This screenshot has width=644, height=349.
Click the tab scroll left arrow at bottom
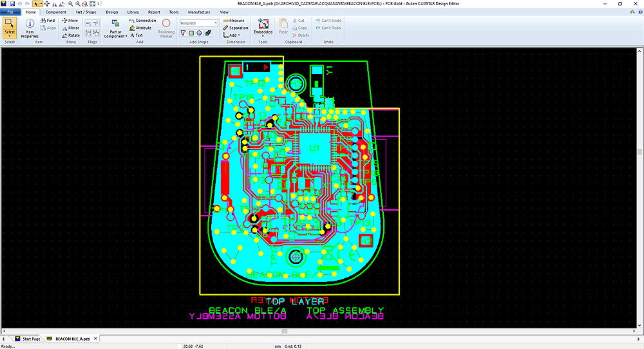(x=4, y=339)
